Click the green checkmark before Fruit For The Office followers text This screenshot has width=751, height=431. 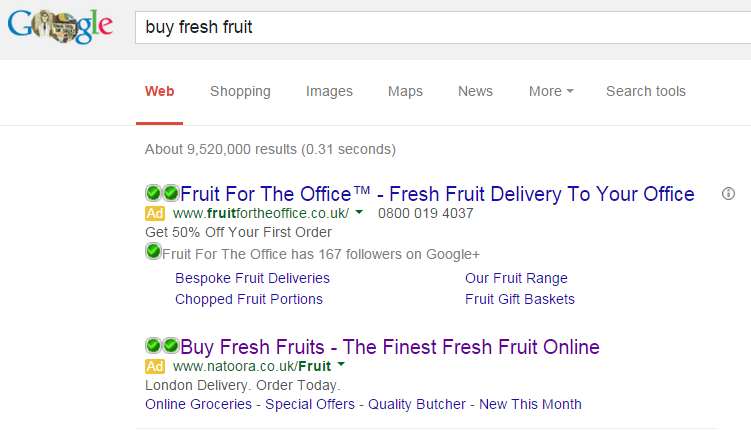(153, 251)
